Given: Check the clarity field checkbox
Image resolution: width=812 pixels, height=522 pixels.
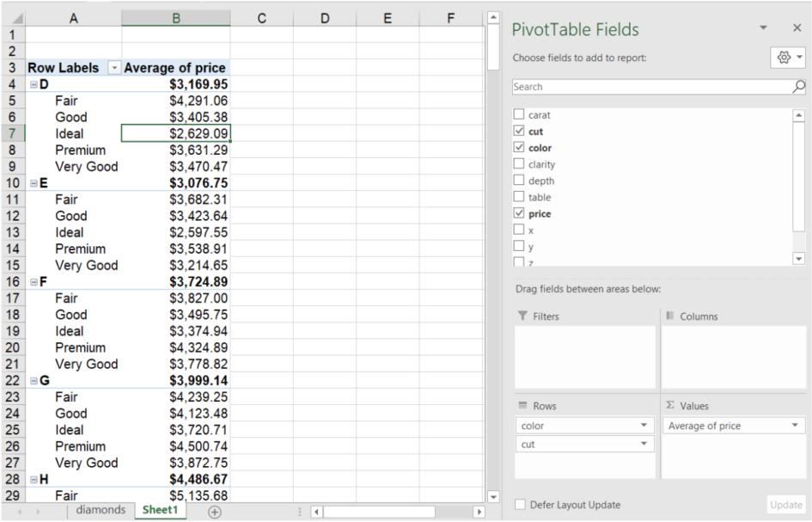Looking at the screenshot, I should click(518, 163).
